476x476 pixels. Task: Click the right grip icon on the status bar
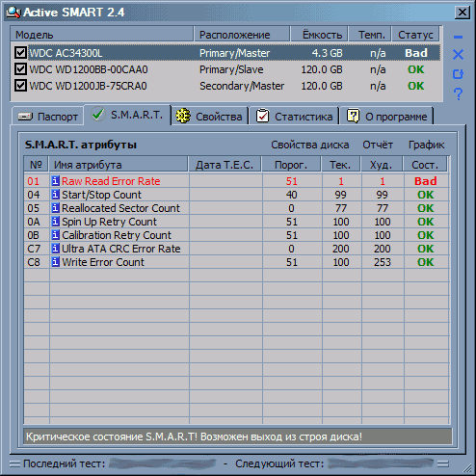click(443, 463)
